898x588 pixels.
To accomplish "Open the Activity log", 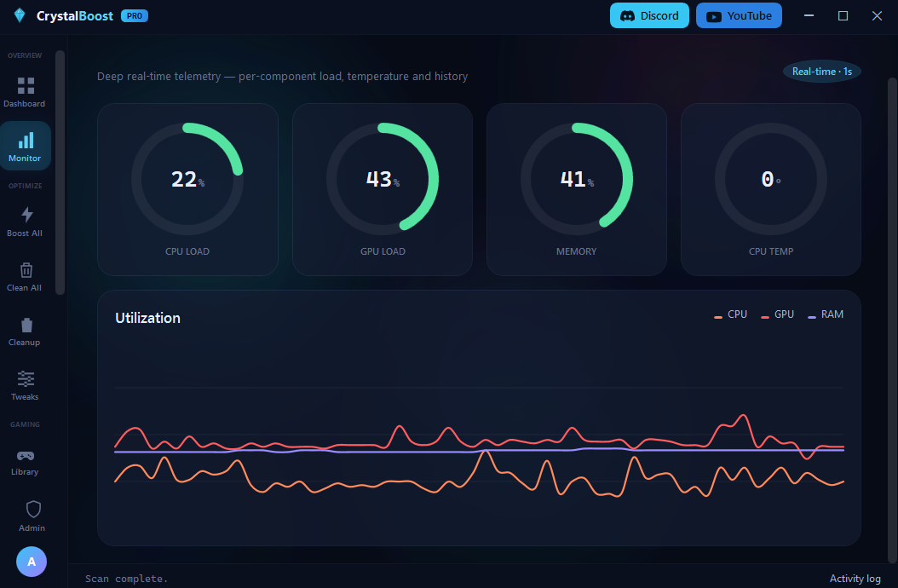I will [x=855, y=579].
